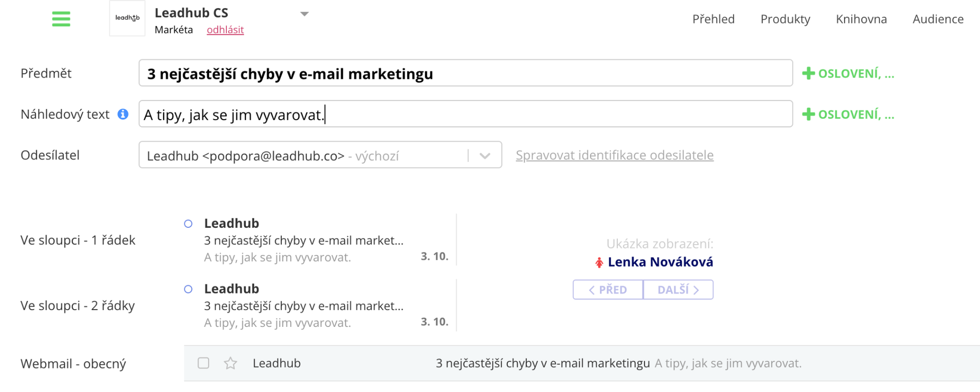This screenshot has height=392, width=980.
Task: Click the info icon beside Náhledový text
Action: [123, 114]
